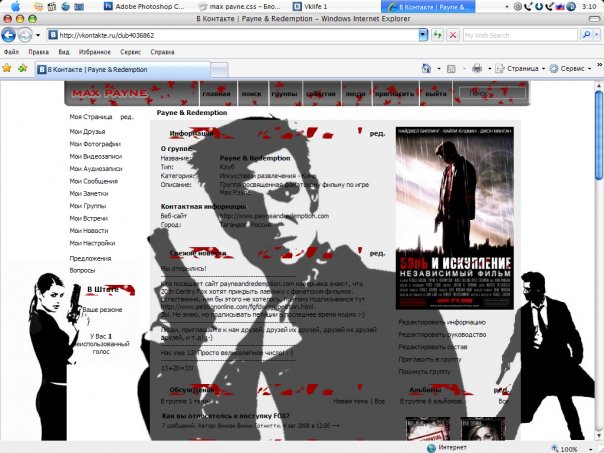Open the Сервис toolbar menu with gear
Viewport: 604px width, 453px height.
point(570,69)
